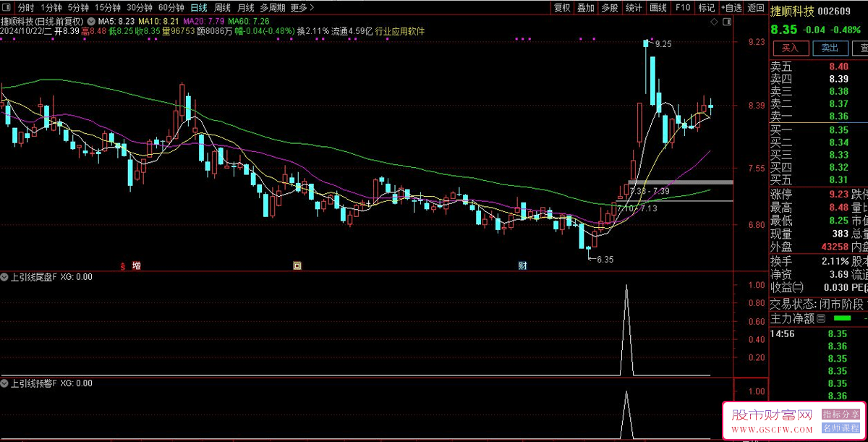The height and width of the screenshot is (442, 868).
Task: Click the 6.35 low price label on chart
Action: [605, 259]
